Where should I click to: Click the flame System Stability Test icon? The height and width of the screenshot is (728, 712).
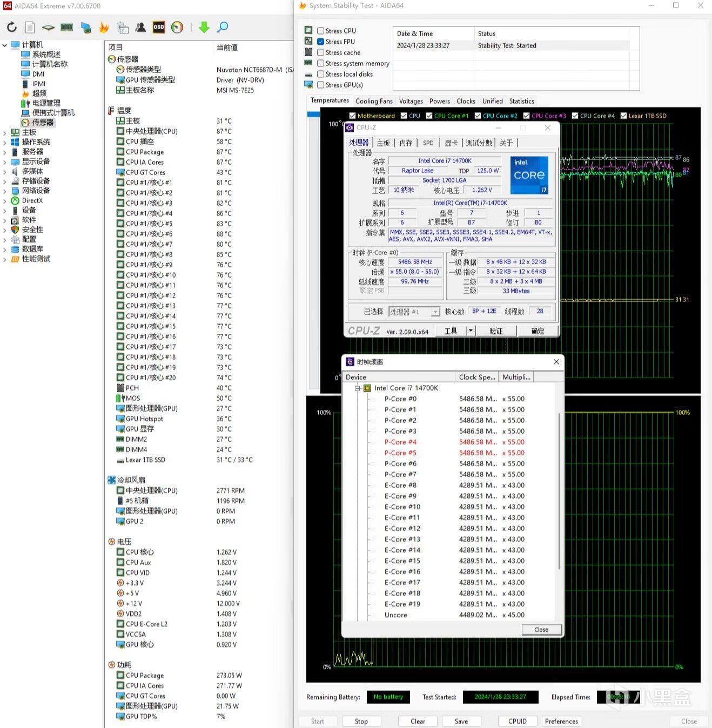(x=104, y=27)
